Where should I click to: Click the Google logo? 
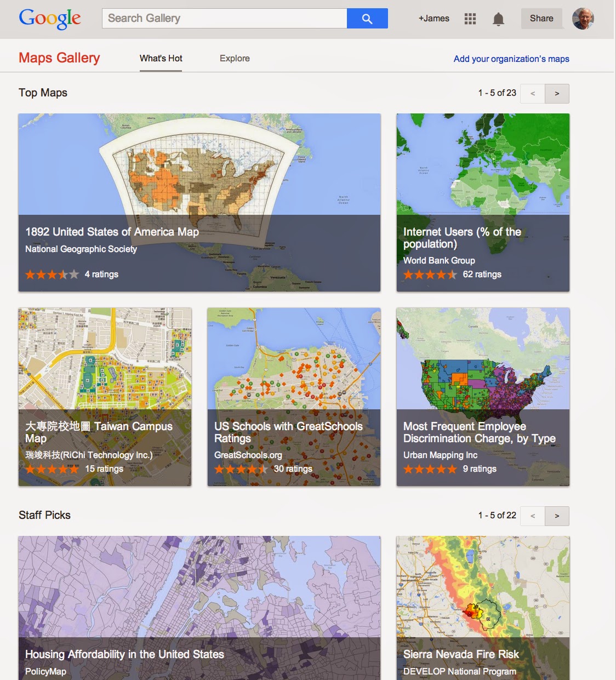pos(50,19)
